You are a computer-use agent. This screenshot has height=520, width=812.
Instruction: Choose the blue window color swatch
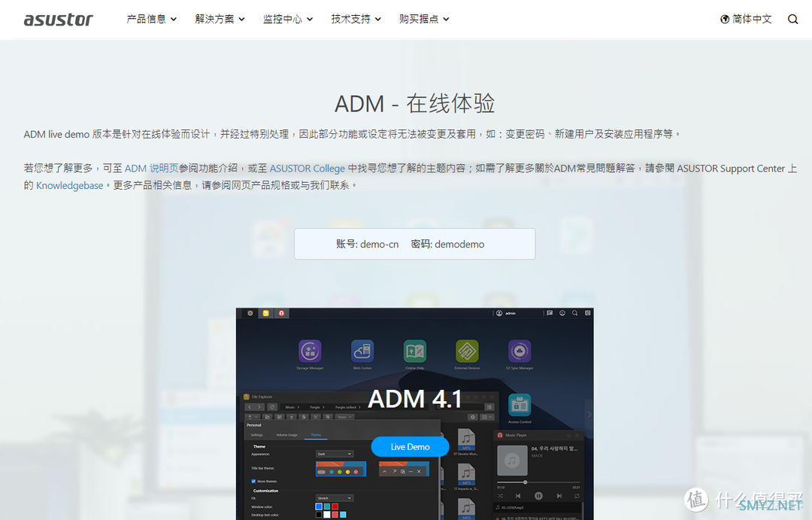point(319,506)
